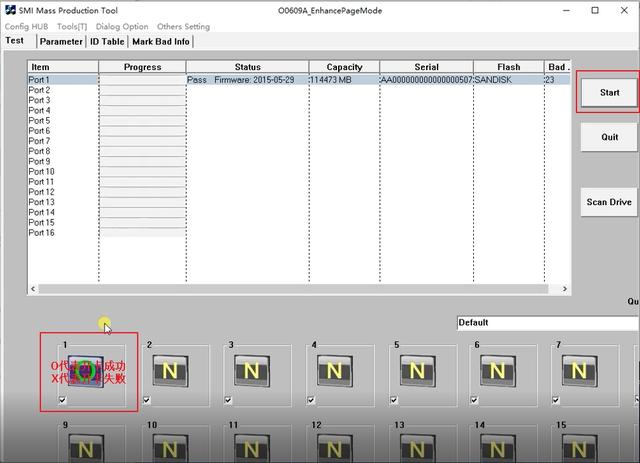Select the port 14 N drive icon
Image resolution: width=640 pixels, height=463 pixels.
point(497,448)
